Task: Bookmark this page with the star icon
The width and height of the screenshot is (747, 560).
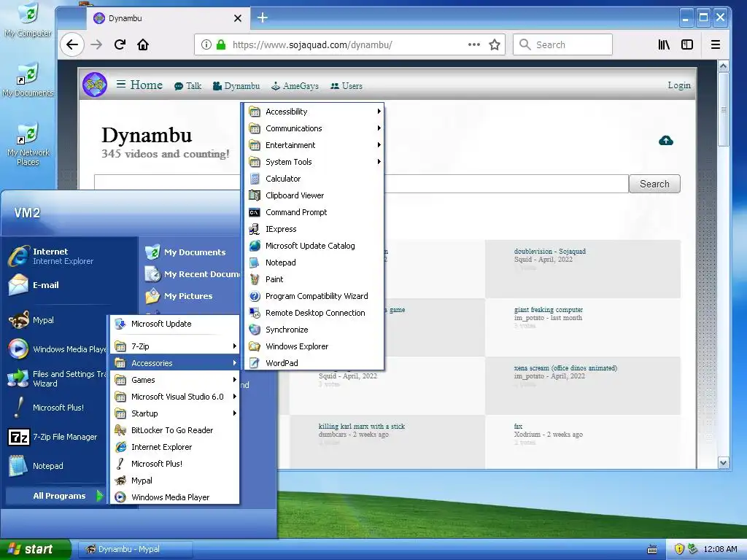Action: click(x=495, y=44)
